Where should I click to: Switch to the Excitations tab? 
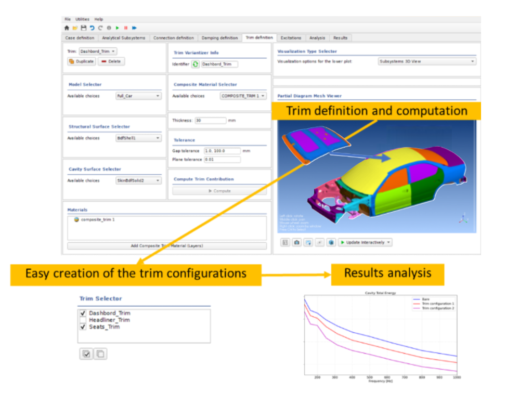[291, 38]
